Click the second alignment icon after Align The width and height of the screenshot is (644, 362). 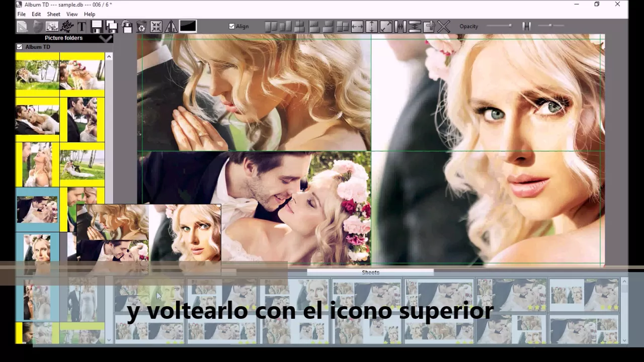pyautogui.click(x=285, y=27)
